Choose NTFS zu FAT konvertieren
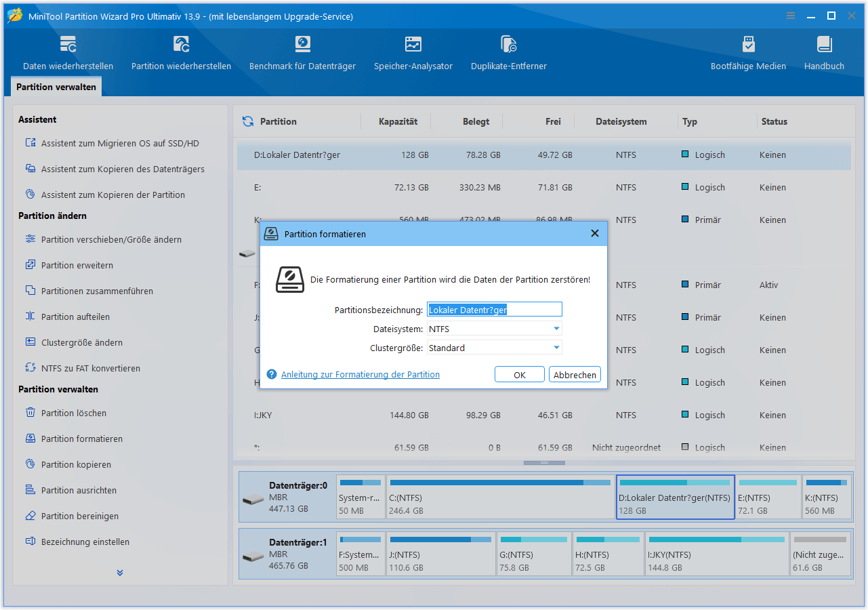 [x=91, y=369]
